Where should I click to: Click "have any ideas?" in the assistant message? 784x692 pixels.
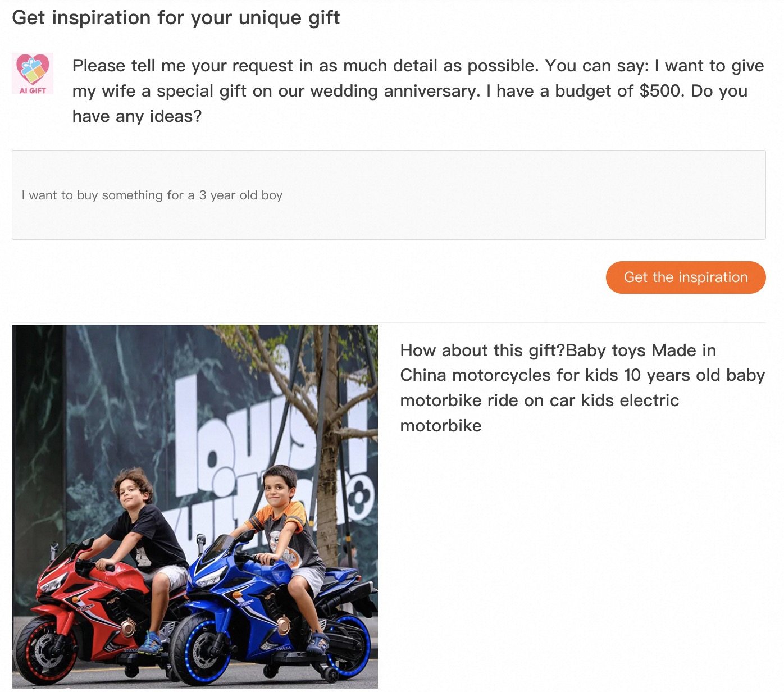[x=137, y=116]
